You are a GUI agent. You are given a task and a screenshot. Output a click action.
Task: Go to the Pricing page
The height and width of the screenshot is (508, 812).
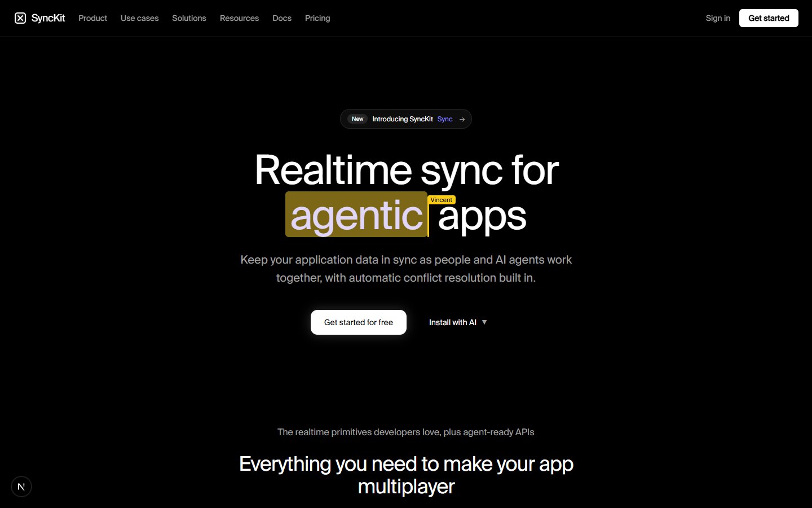317,18
